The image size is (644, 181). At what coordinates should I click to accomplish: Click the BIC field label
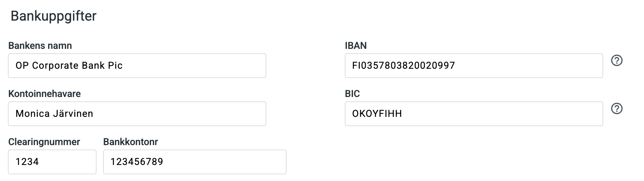(352, 94)
